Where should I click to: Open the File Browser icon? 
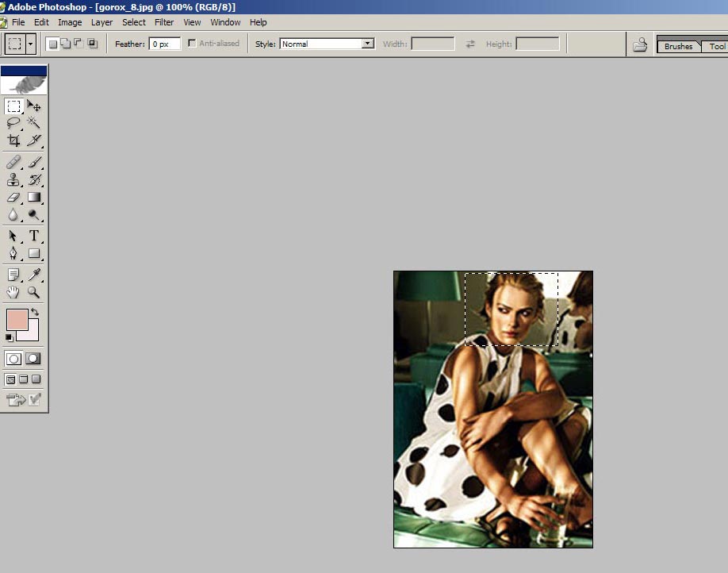pos(640,44)
